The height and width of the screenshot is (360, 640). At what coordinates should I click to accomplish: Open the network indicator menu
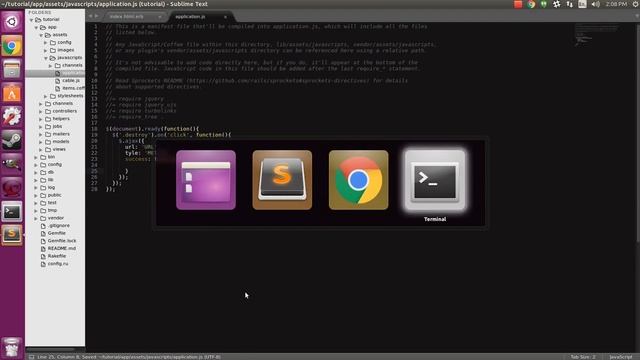click(569, 4)
